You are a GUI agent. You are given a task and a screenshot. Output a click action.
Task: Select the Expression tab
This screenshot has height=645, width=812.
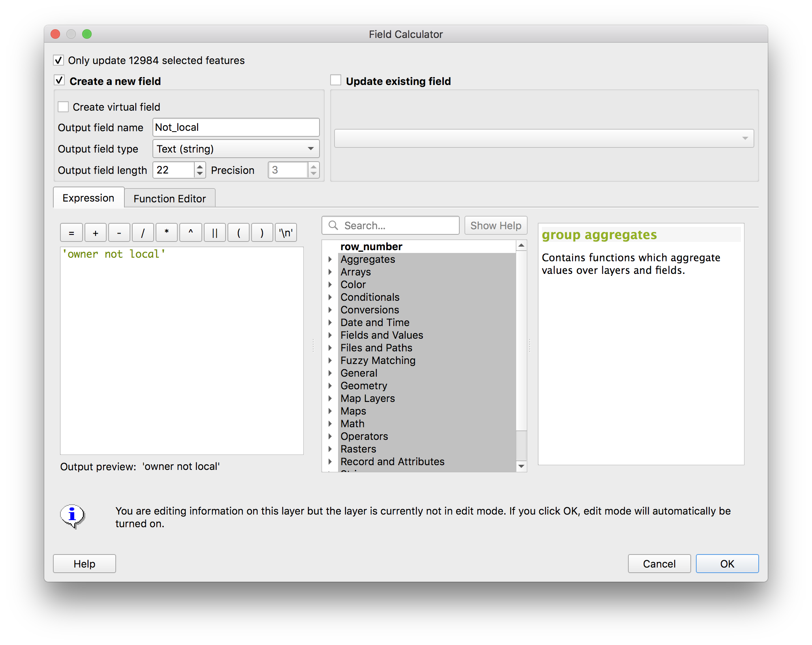click(x=88, y=198)
